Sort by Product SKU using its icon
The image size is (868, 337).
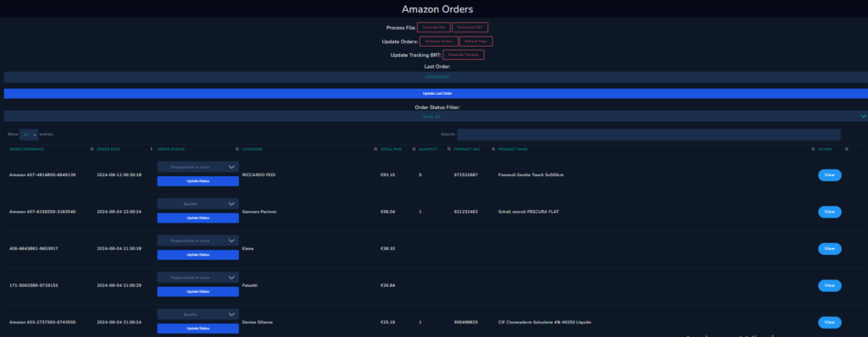[x=493, y=149]
